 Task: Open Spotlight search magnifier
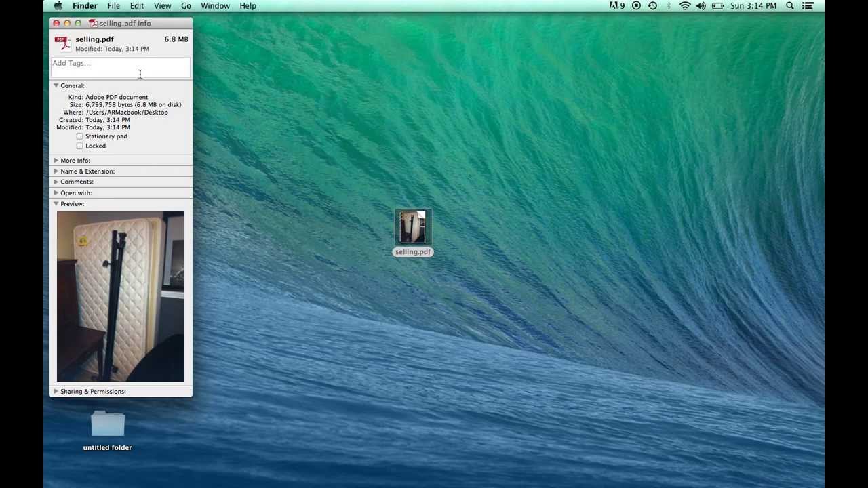point(790,6)
